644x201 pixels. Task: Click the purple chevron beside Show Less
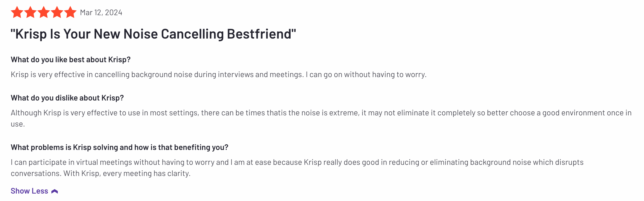[55, 191]
